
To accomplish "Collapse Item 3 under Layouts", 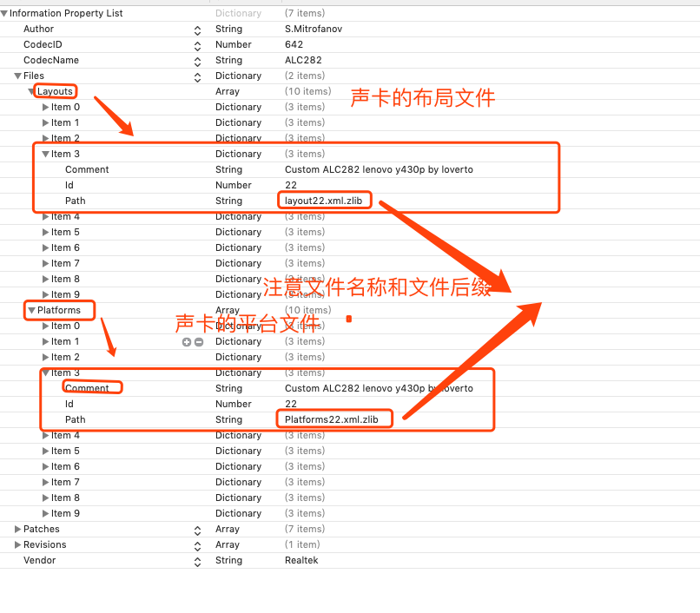I will coord(45,154).
